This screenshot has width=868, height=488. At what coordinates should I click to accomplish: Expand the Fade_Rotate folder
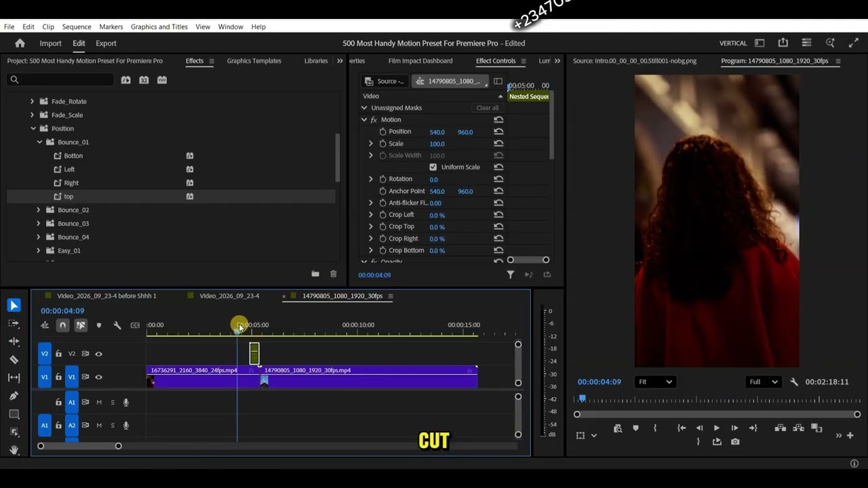[32, 102]
